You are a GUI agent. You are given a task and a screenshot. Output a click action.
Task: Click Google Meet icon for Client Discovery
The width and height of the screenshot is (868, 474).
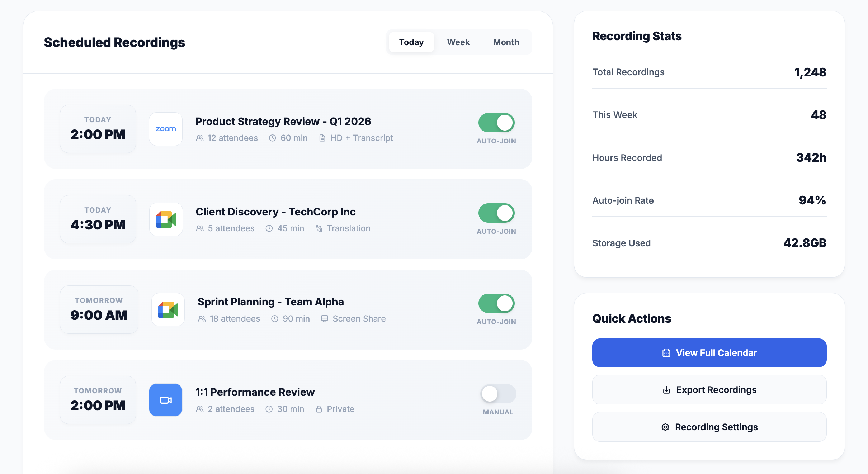click(x=166, y=219)
